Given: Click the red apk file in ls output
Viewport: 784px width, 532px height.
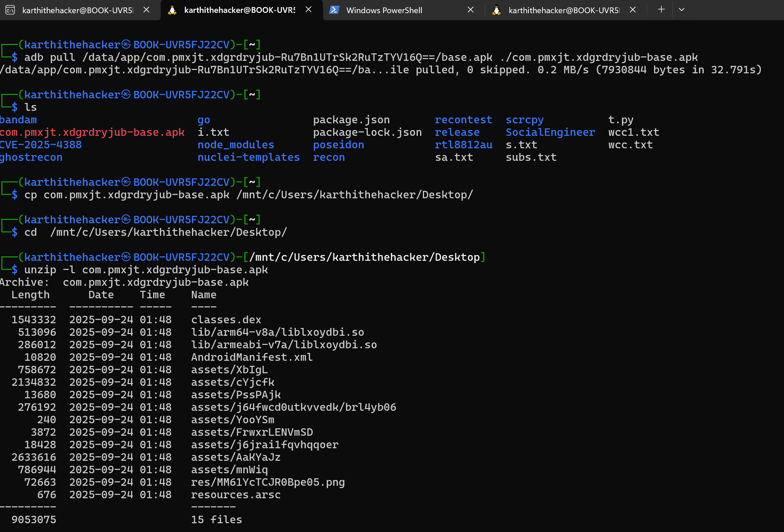Looking at the screenshot, I should [92, 132].
